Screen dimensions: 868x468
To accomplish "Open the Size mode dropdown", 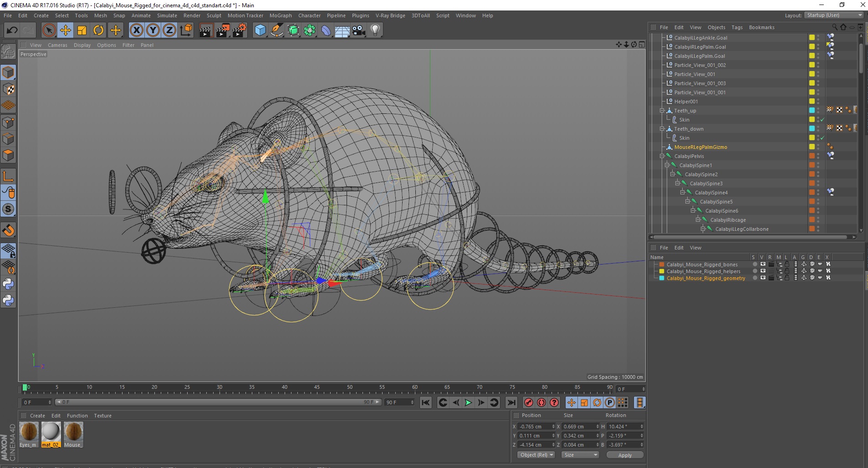I will 580,455.
